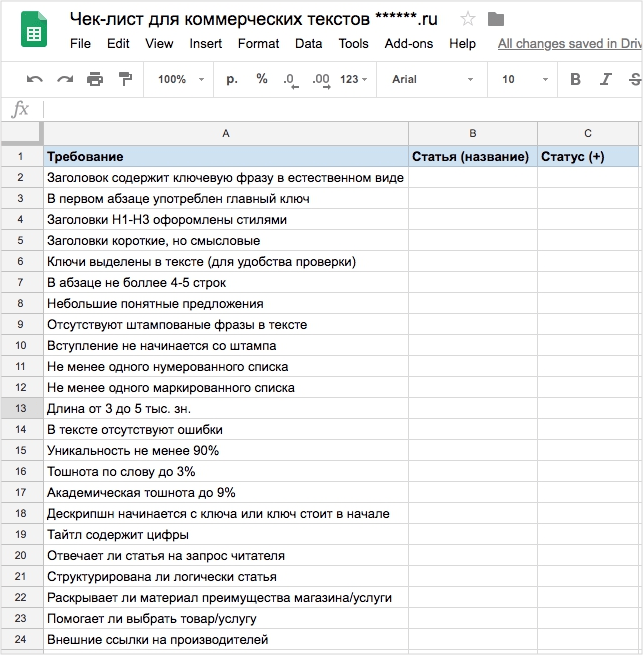Screen dimensions: 643x655
Task: Format selected cells as percent
Action: [262, 79]
